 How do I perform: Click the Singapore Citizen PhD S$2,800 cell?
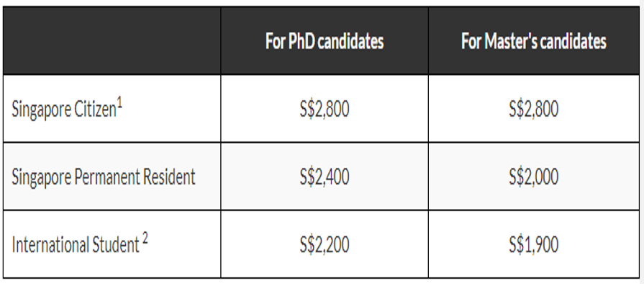[325, 110]
